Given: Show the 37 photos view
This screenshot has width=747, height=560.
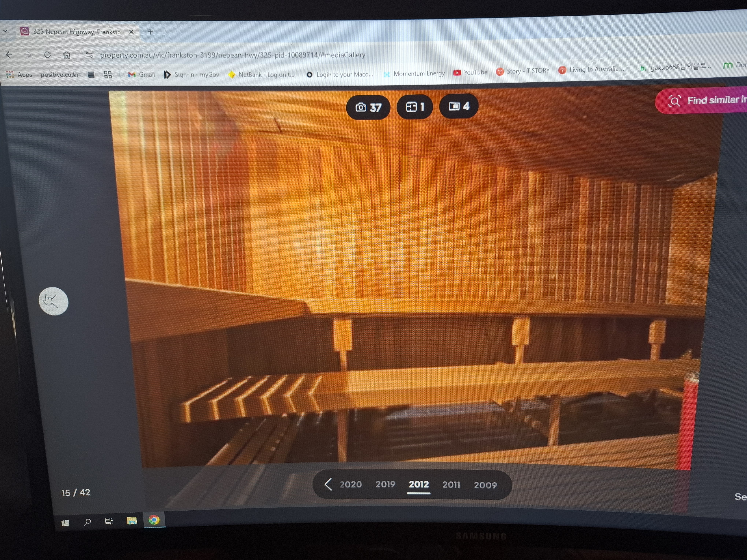Looking at the screenshot, I should click(x=368, y=107).
